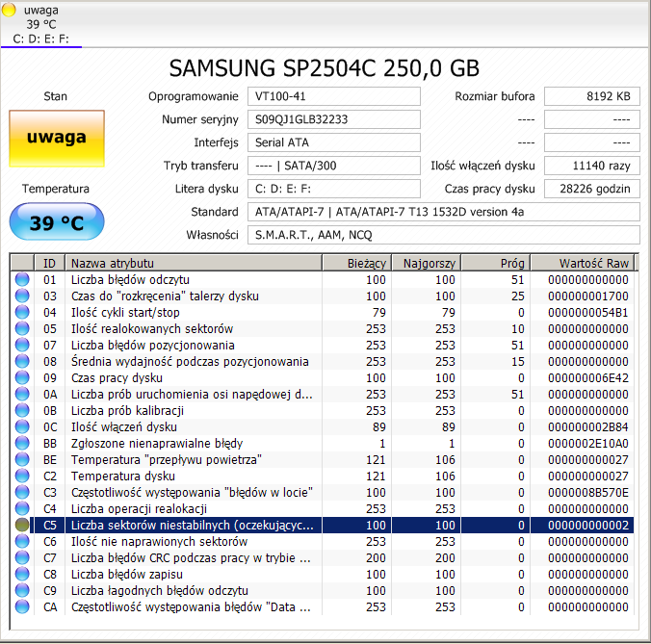The height and width of the screenshot is (644, 651).
Task: Click the status orb of row 0B
Action: [x=22, y=410]
